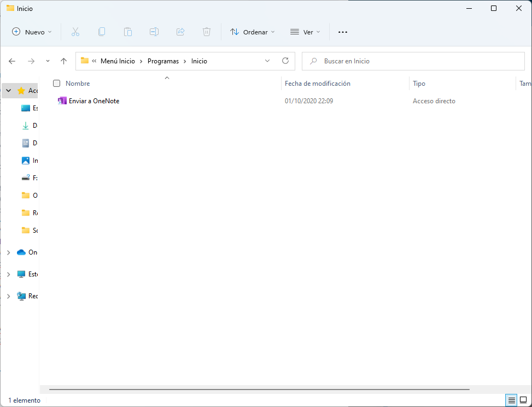
Task: Open the Ordenar dropdown
Action: pyautogui.click(x=252, y=32)
